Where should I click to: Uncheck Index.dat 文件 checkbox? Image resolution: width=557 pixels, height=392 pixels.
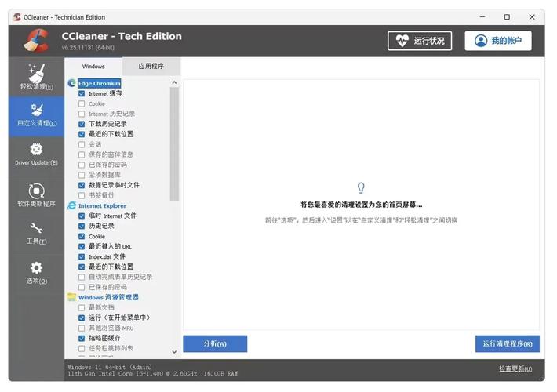tap(82, 256)
